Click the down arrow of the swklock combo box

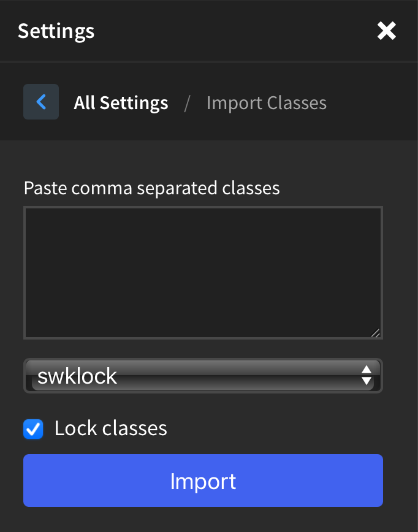pos(366,381)
